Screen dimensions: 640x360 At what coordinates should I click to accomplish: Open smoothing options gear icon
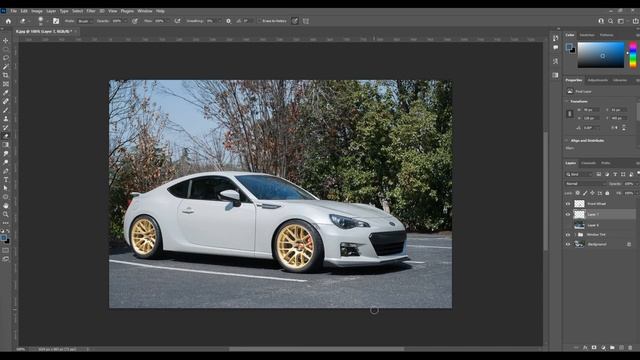[229, 21]
